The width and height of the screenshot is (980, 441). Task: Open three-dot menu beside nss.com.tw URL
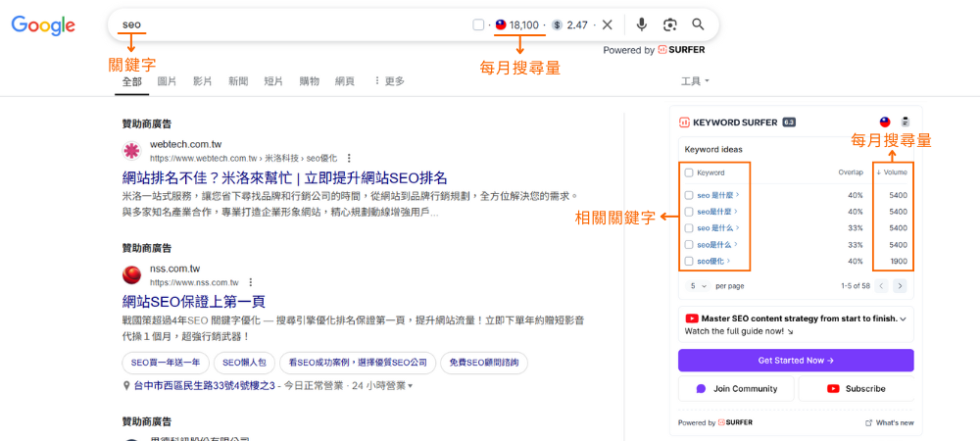tap(251, 282)
